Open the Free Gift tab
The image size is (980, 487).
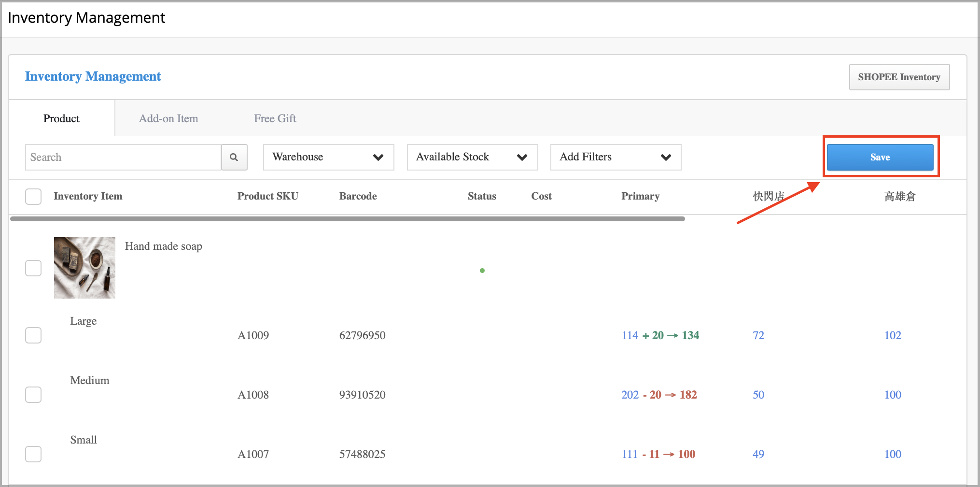[275, 118]
